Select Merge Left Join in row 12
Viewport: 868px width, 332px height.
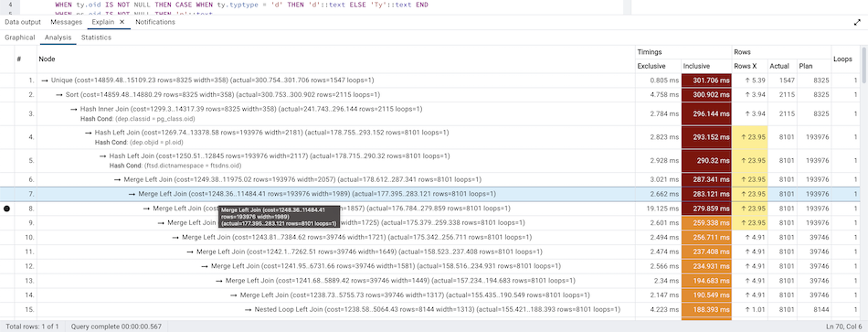point(335,266)
